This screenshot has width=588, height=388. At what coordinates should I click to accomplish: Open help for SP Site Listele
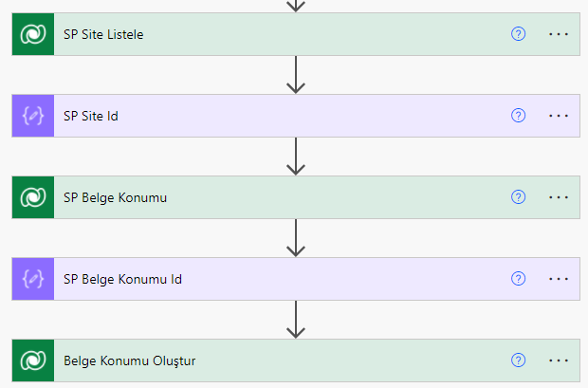(x=518, y=34)
